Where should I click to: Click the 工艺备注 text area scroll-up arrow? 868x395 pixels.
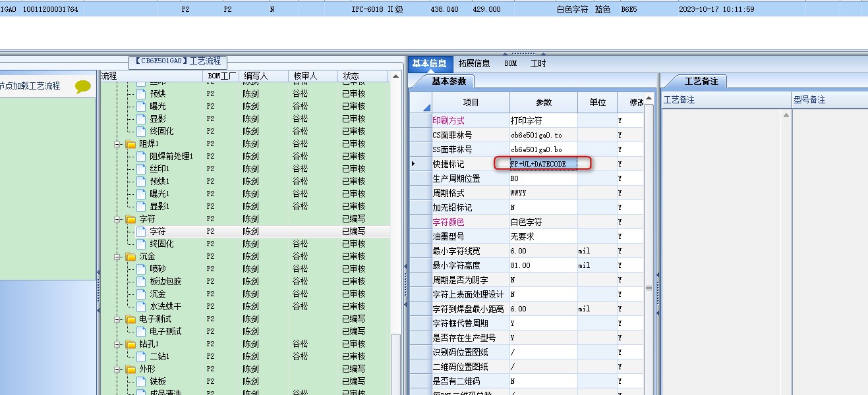(786, 115)
